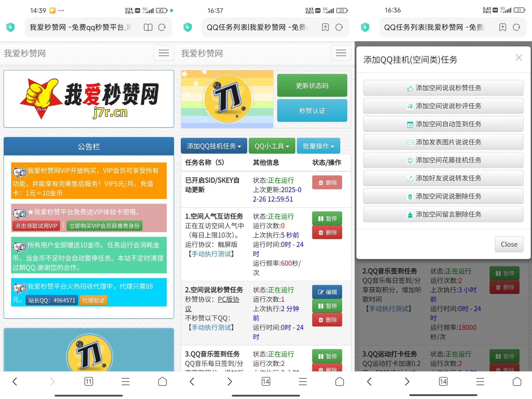The width and height of the screenshot is (532, 399).
Task: Click 我爱秒赞网 site title in middle phone
Action: 202,53
